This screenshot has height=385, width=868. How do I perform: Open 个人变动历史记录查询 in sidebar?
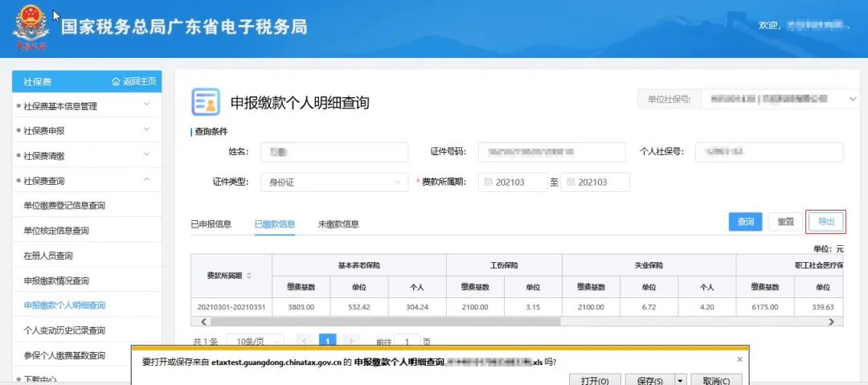pos(64,330)
